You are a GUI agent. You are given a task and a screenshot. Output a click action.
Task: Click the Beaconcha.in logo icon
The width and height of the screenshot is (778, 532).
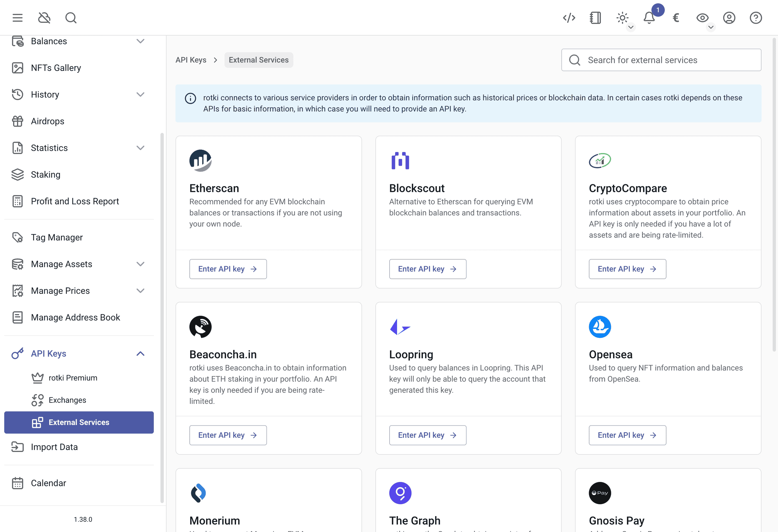[201, 327]
